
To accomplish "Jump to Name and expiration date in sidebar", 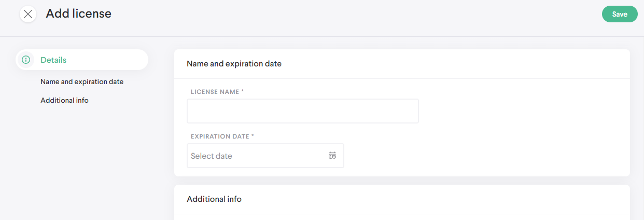I will coord(82,81).
